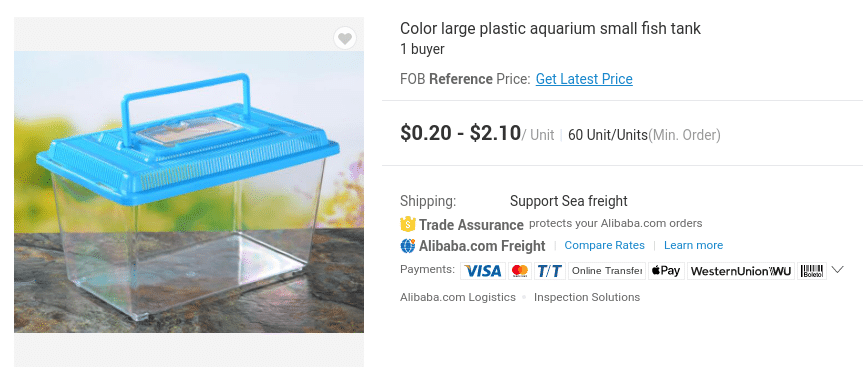
Task: Expand the payments list chevron
Action: tap(838, 270)
